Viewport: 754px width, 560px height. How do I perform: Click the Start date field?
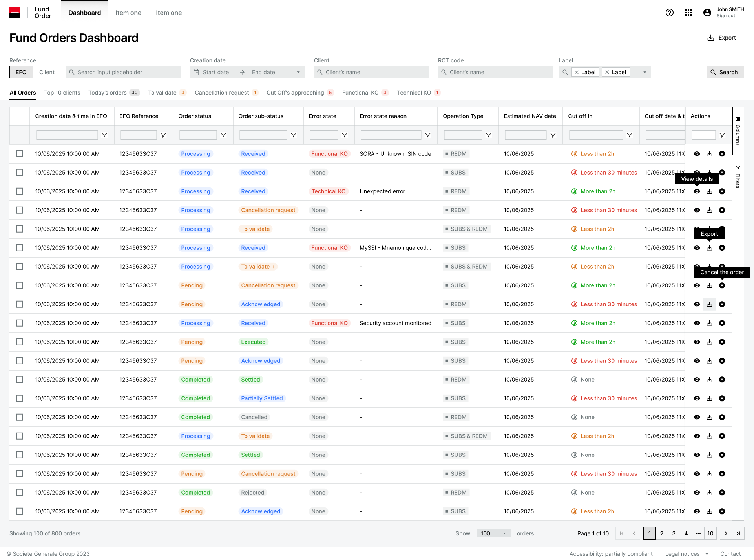(x=215, y=72)
